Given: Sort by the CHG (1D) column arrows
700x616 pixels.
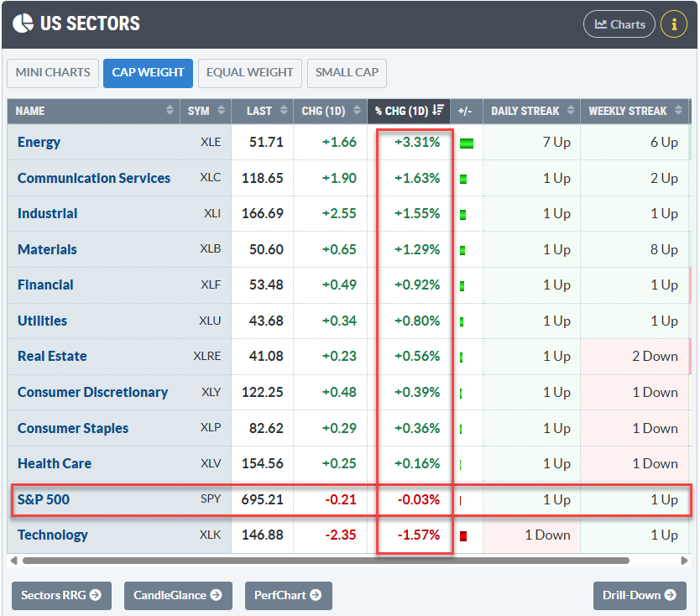Looking at the screenshot, I should click(x=357, y=110).
